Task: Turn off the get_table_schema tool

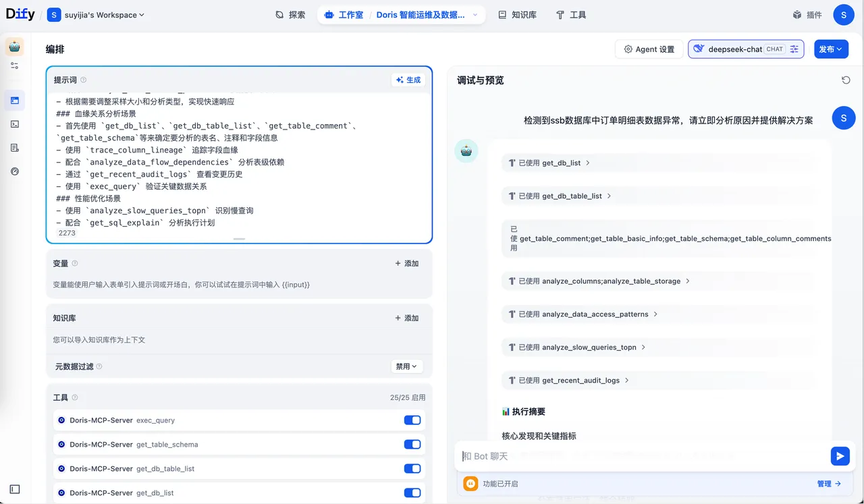Action: point(412,444)
